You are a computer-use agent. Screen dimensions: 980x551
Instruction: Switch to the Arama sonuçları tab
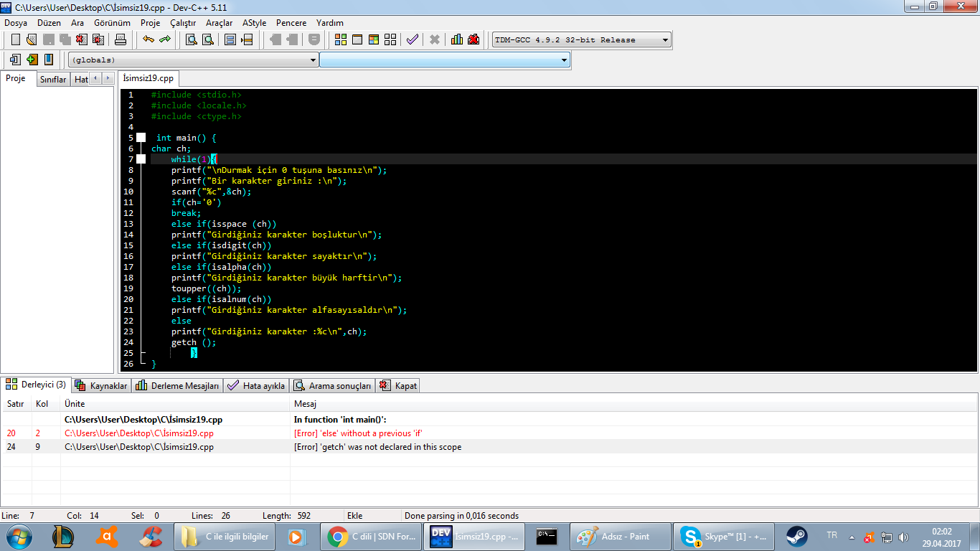(333, 385)
